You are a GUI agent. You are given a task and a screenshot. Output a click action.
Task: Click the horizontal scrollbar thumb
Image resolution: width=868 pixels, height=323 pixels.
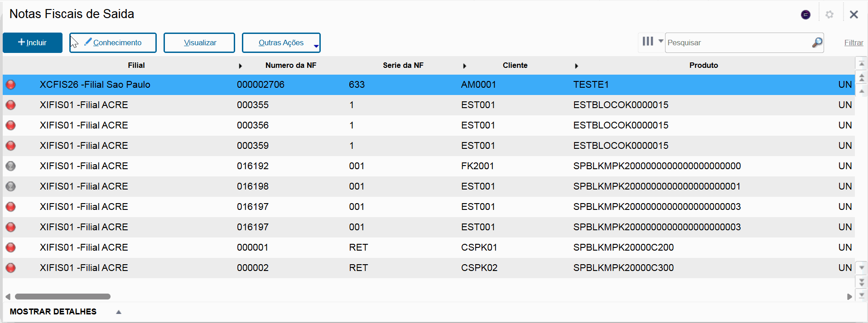click(x=63, y=297)
